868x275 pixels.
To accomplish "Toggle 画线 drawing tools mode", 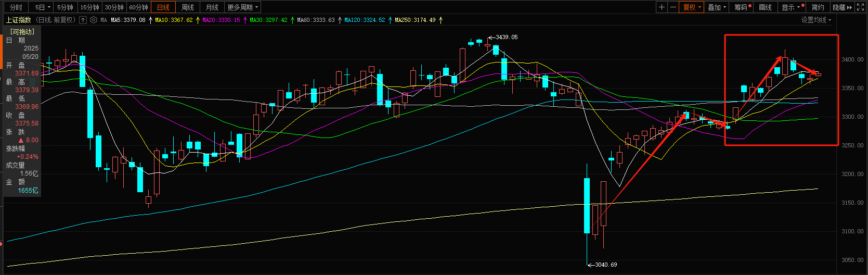I will (x=765, y=7).
